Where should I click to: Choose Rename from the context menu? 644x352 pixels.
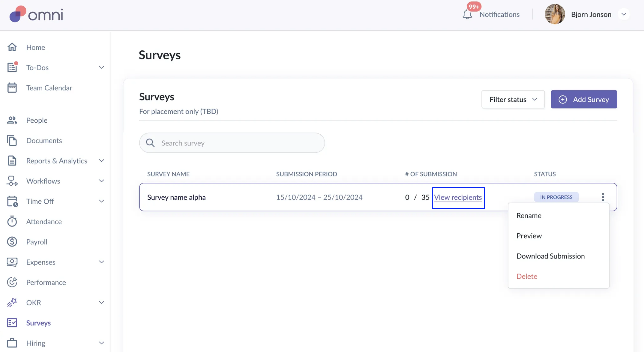point(529,215)
